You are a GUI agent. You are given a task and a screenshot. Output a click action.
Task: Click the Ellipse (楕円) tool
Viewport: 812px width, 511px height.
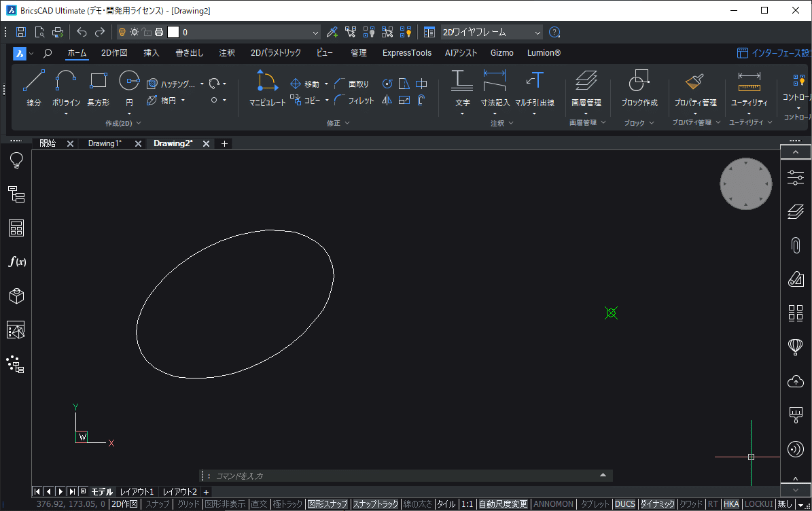[x=162, y=101]
